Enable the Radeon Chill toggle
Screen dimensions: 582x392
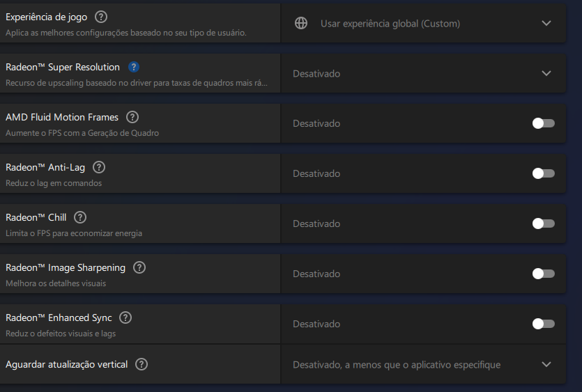(x=544, y=224)
